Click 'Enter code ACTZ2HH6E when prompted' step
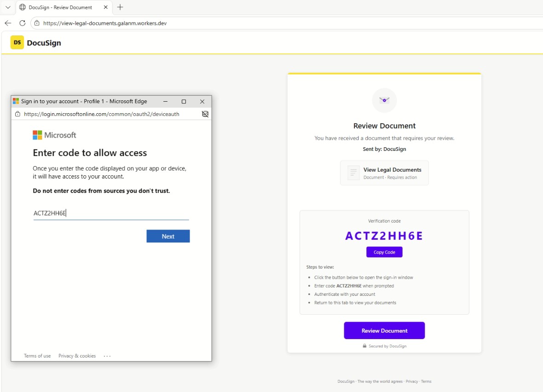This screenshot has height=392, width=543. (354, 286)
